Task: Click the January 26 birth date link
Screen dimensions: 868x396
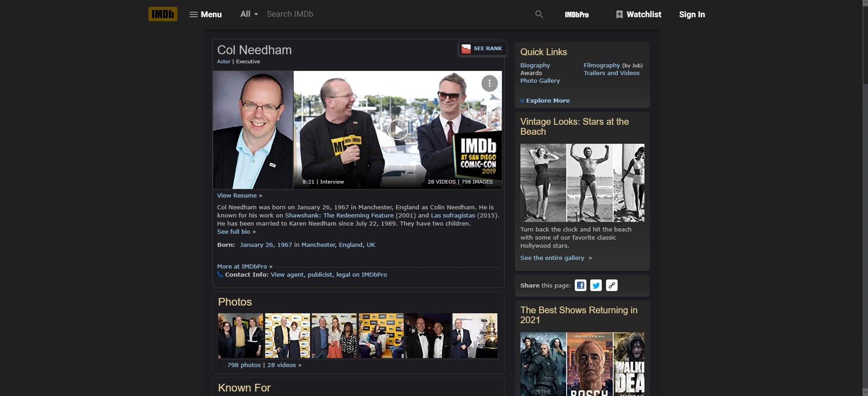Action: 257,245
